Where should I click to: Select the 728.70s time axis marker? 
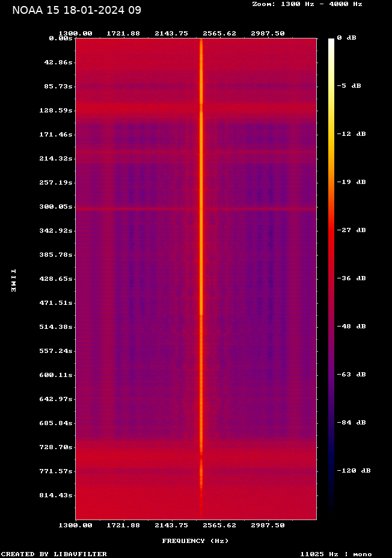pyautogui.click(x=56, y=447)
